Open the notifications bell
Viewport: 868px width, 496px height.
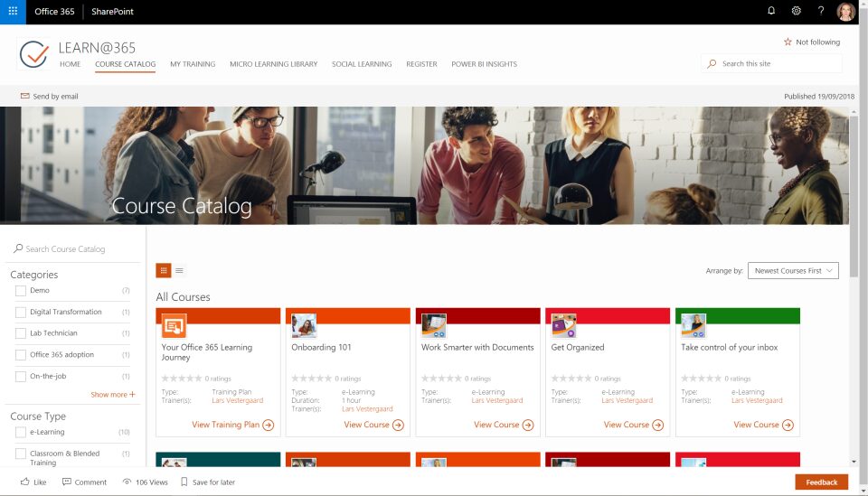(x=771, y=11)
